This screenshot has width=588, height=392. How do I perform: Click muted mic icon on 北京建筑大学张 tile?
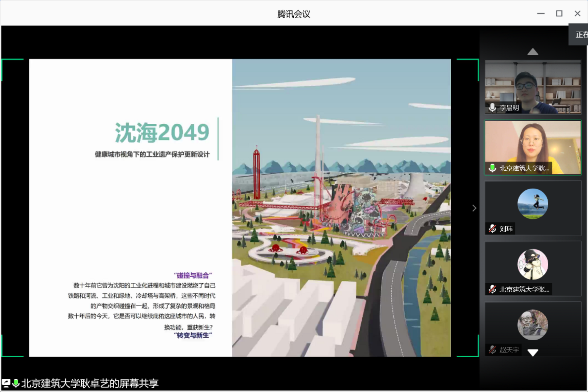point(492,289)
